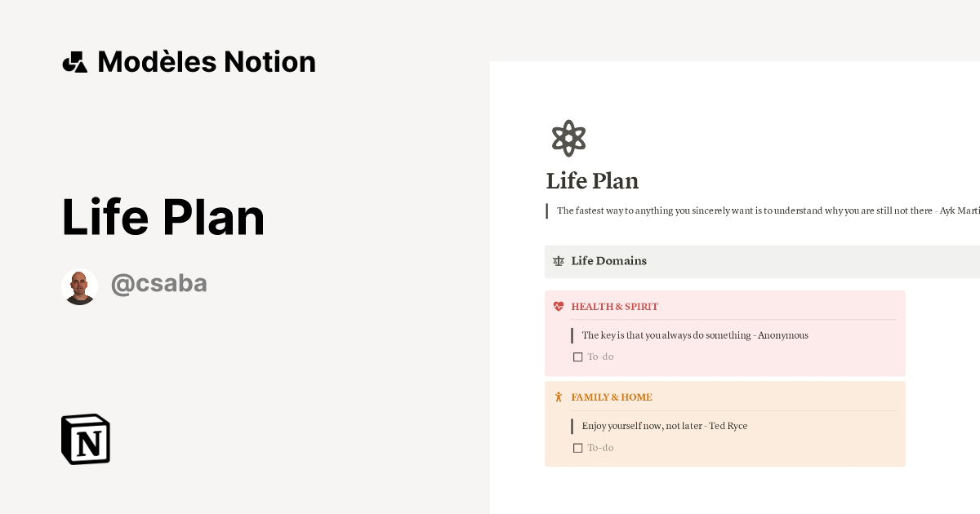Image resolution: width=980 pixels, height=514 pixels.
Task: Click the To-do text under FAMILY & HOME
Action: pos(600,448)
